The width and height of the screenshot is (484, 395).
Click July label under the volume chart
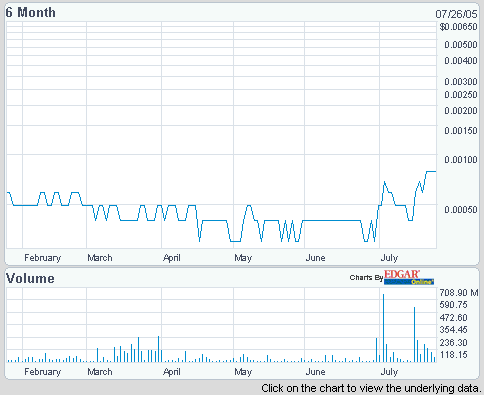389,372
